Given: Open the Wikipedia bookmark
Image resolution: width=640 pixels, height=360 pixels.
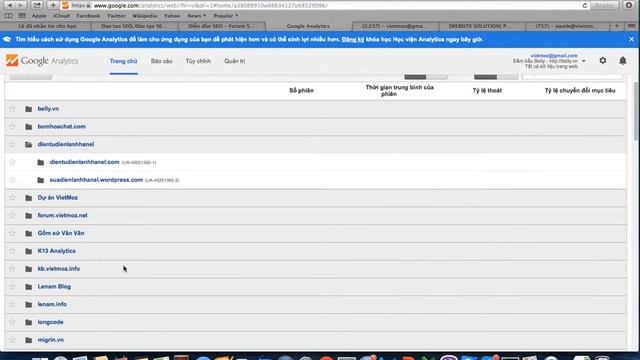Looking at the screenshot, I should click(144, 16).
